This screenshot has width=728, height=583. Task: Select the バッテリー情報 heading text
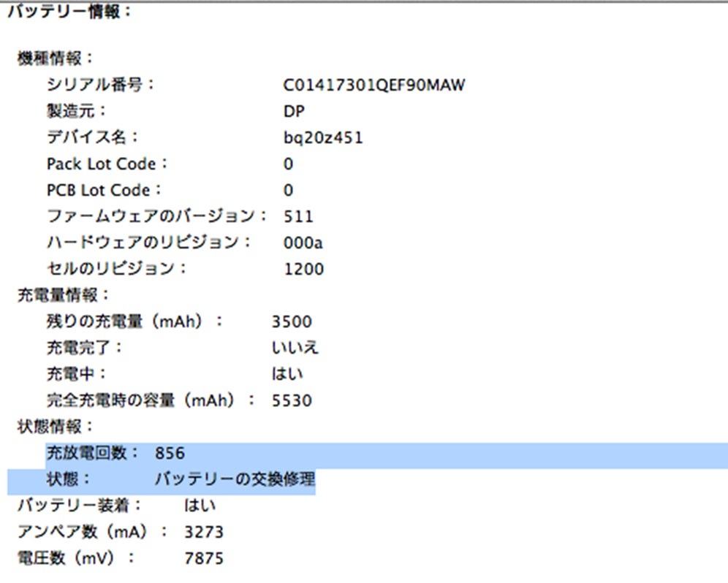click(69, 11)
